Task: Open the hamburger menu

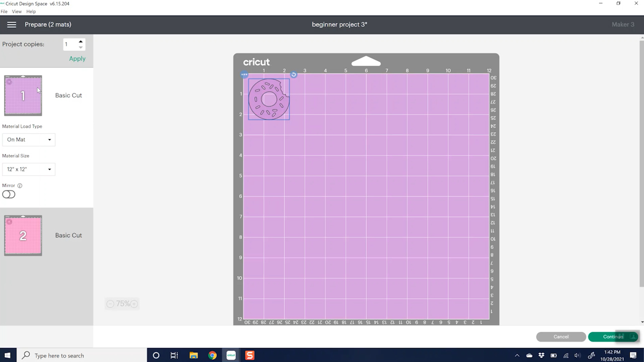Action: (x=12, y=25)
